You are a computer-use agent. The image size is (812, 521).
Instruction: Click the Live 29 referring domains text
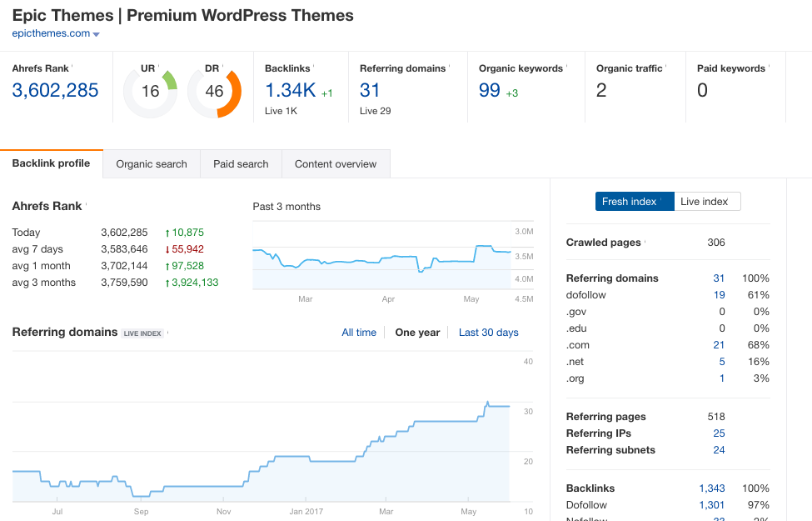point(376,111)
